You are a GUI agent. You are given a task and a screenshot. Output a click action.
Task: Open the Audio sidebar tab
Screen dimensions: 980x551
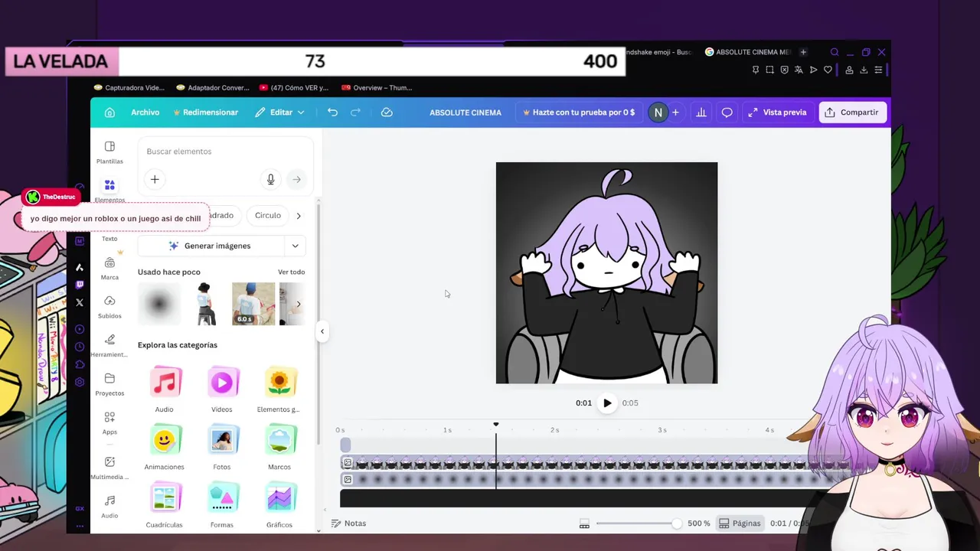click(109, 507)
